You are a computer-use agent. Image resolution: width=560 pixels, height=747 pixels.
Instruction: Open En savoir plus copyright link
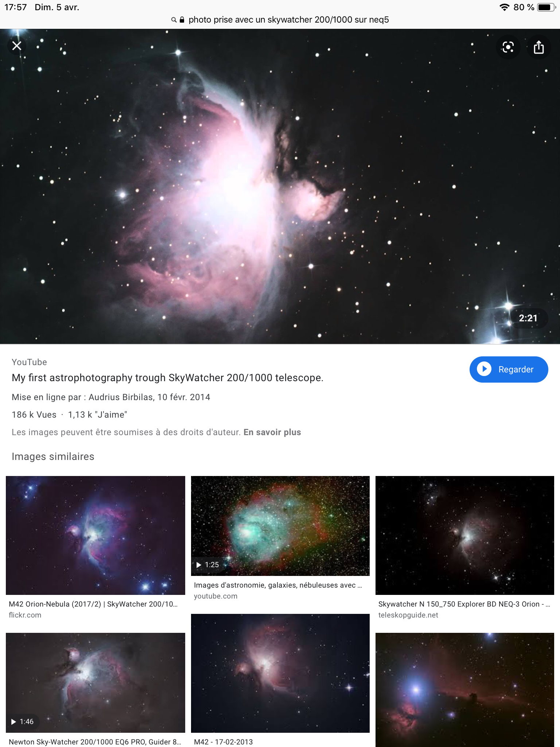[272, 432]
